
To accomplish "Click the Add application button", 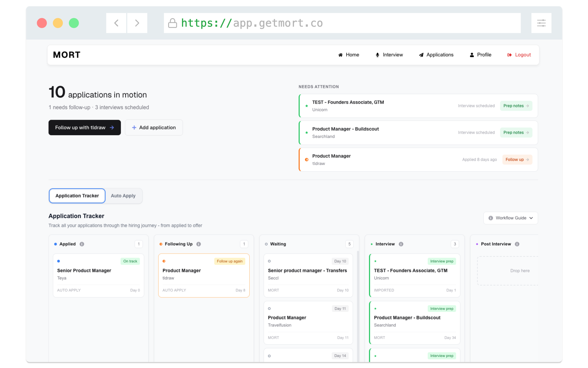I will (x=154, y=128).
